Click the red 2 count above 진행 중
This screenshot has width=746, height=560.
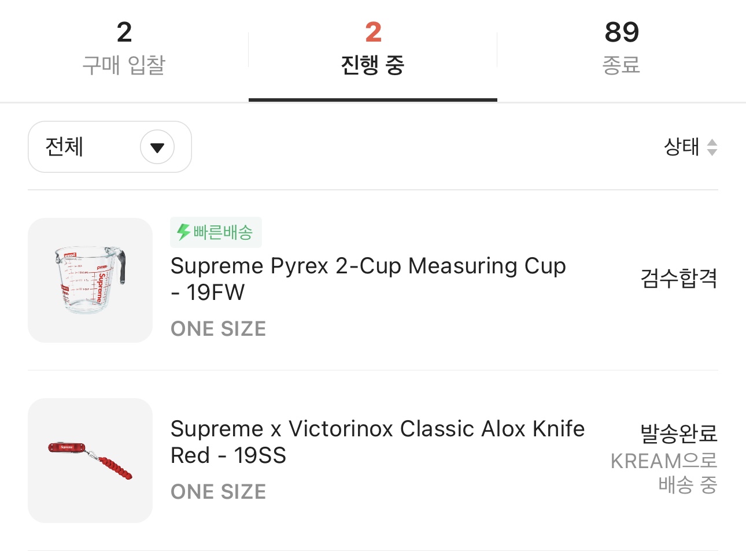pyautogui.click(x=373, y=32)
